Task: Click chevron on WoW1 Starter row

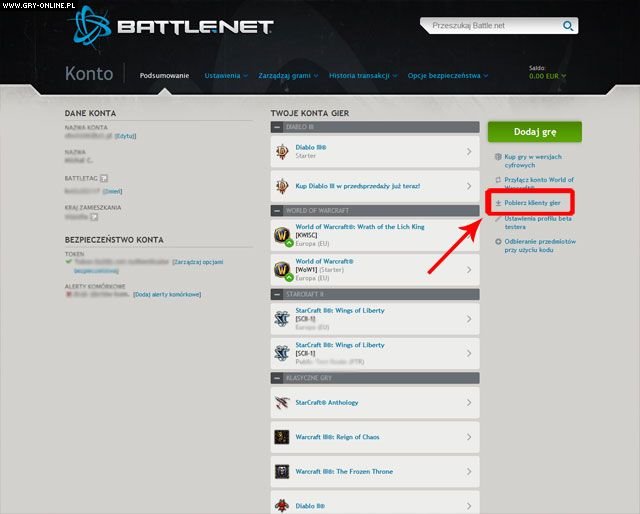Action: (469, 270)
